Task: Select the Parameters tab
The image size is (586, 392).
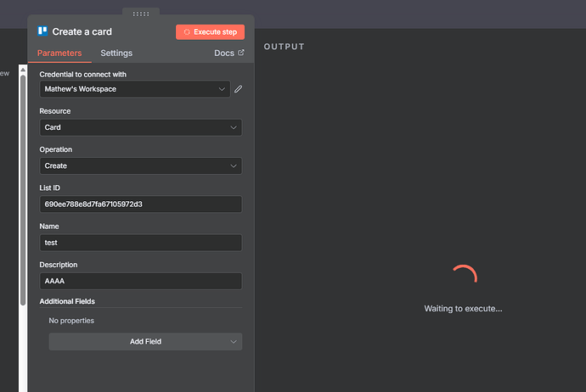Action: pos(59,53)
